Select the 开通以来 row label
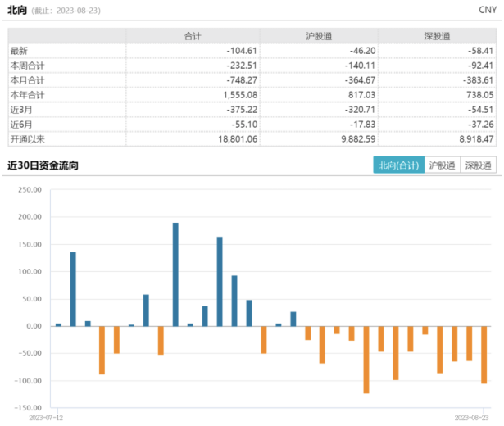 (30, 140)
